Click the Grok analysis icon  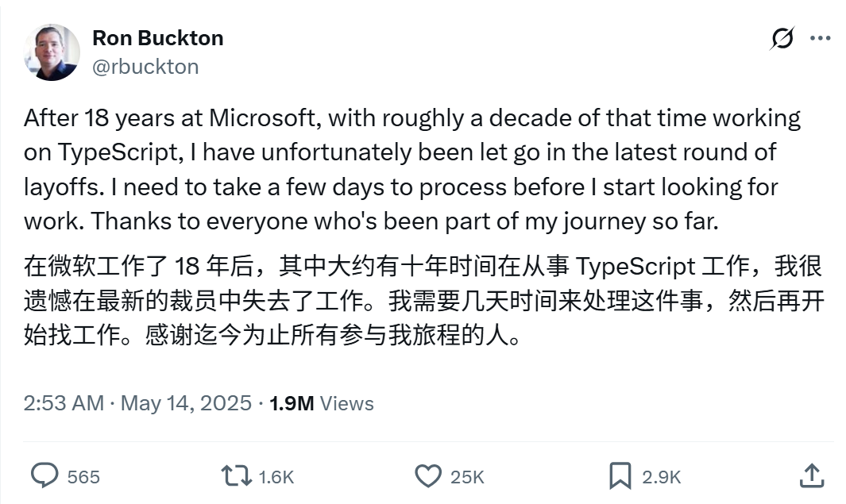[x=783, y=37]
